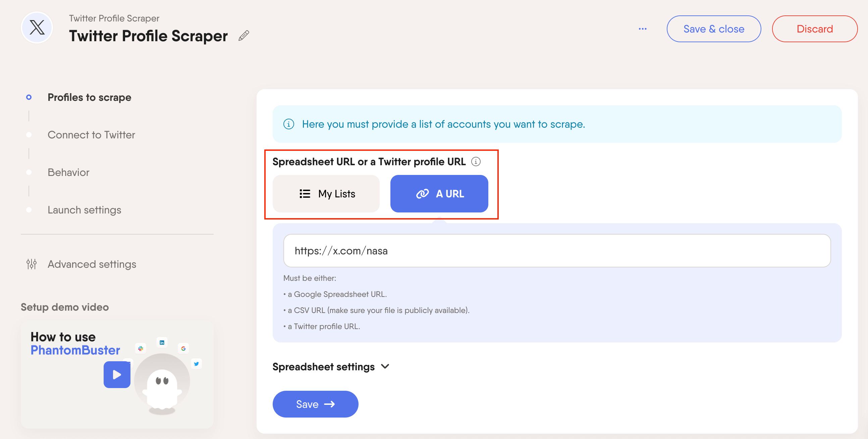
Task: Click the info icon beside Spreadsheet URL label
Action: [476, 161]
